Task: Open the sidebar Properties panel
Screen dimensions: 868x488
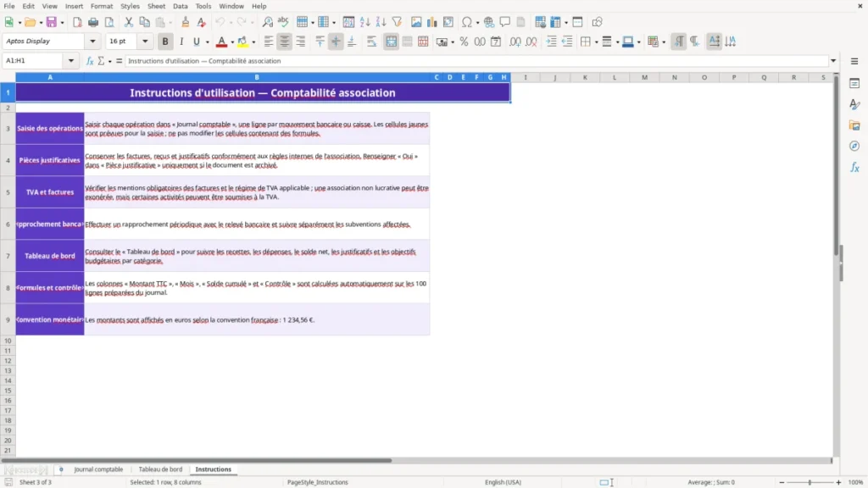Action: point(854,84)
